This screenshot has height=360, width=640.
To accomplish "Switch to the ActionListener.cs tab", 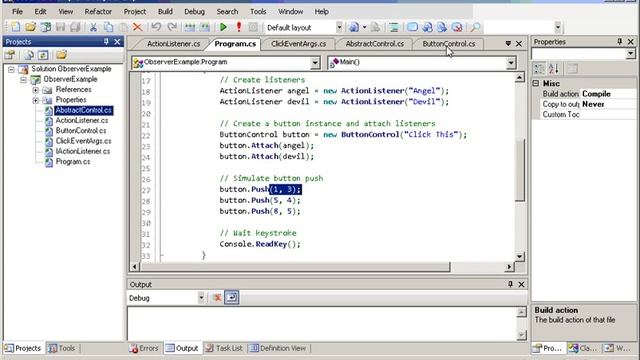I will (173, 44).
